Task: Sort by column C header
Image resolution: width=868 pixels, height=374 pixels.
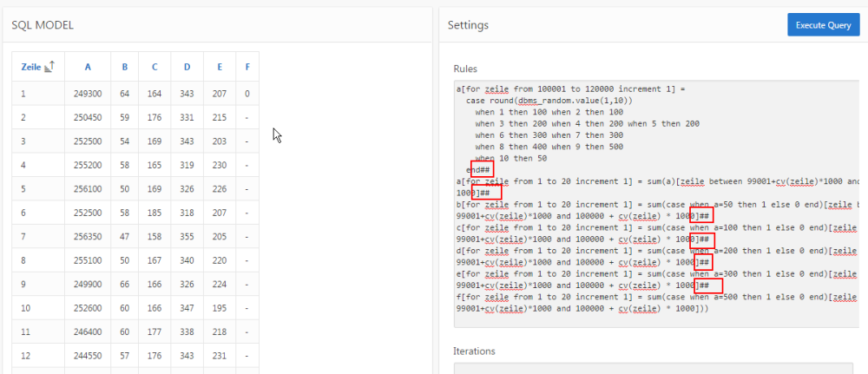Action: click(155, 68)
